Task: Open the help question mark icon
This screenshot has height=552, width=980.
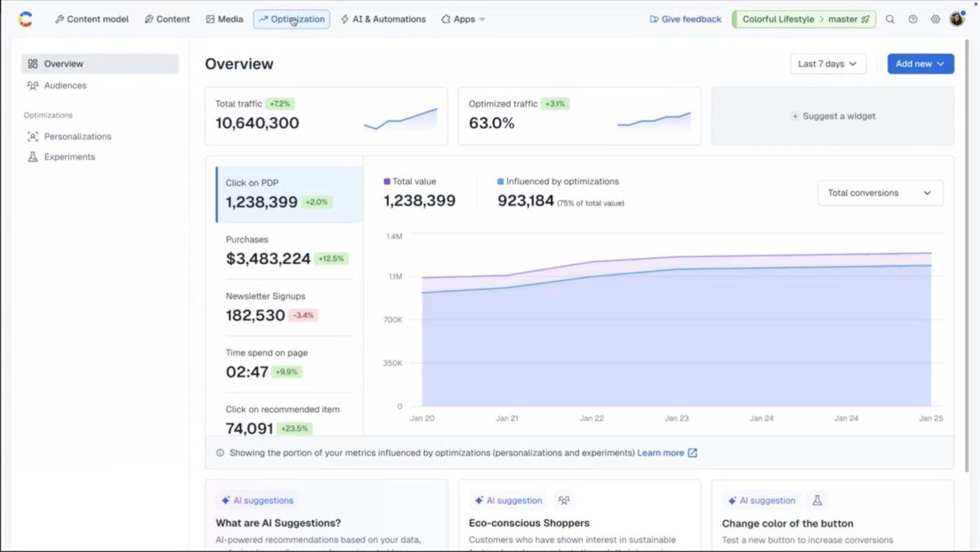Action: [x=913, y=19]
